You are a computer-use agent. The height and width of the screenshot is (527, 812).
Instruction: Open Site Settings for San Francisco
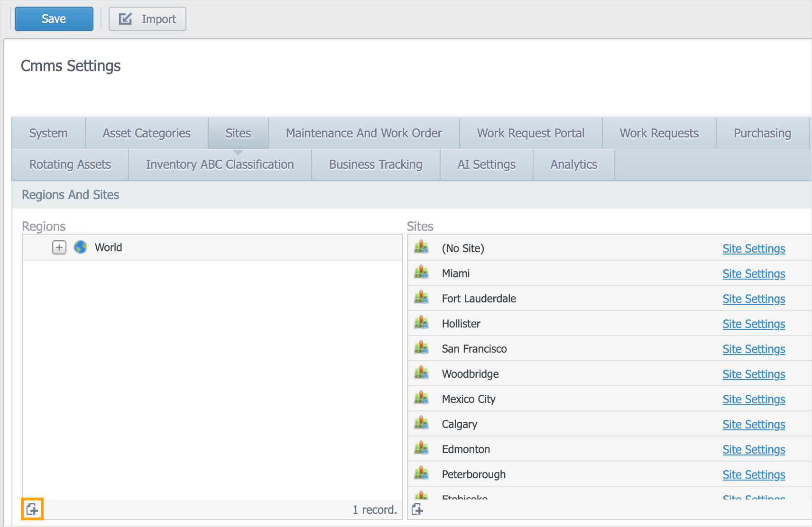(754, 349)
